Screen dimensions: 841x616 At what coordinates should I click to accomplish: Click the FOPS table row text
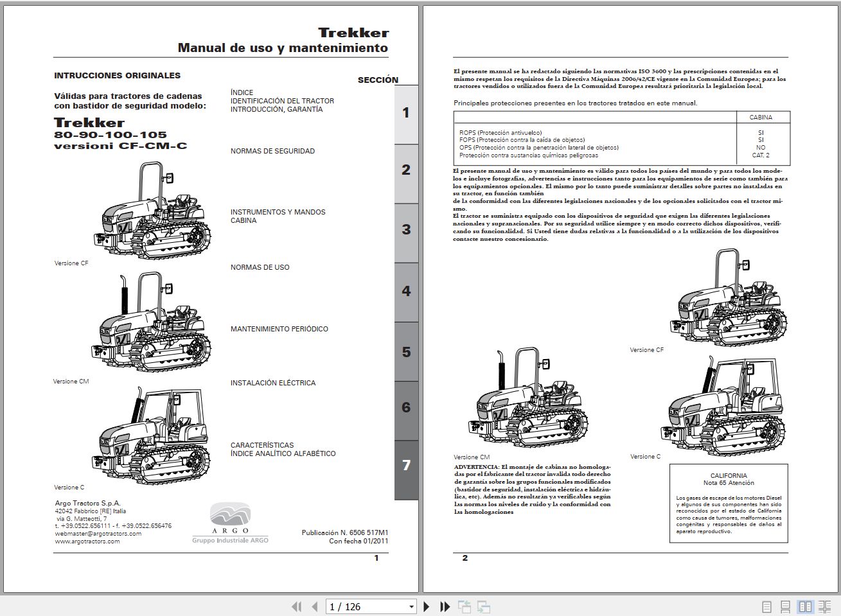tap(522, 140)
